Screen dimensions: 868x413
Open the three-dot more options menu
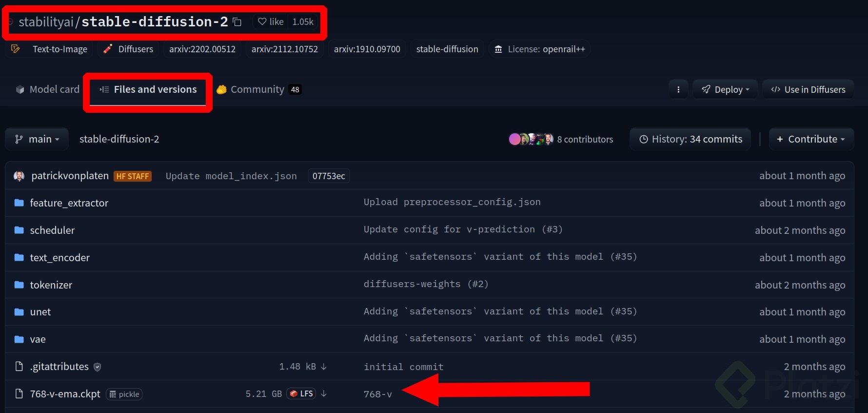pyautogui.click(x=678, y=89)
